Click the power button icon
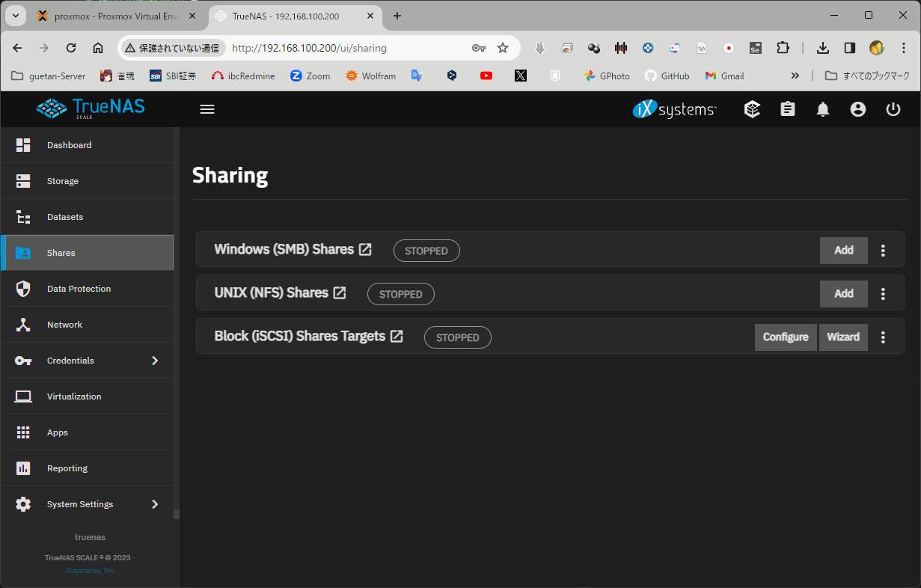Viewport: 921px width, 588px height. pyautogui.click(x=893, y=109)
